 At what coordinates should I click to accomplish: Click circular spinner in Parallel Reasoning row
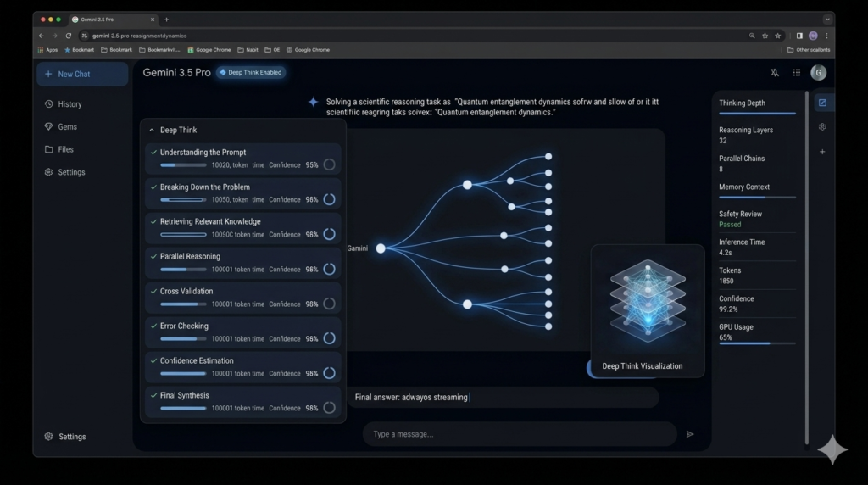[330, 269]
